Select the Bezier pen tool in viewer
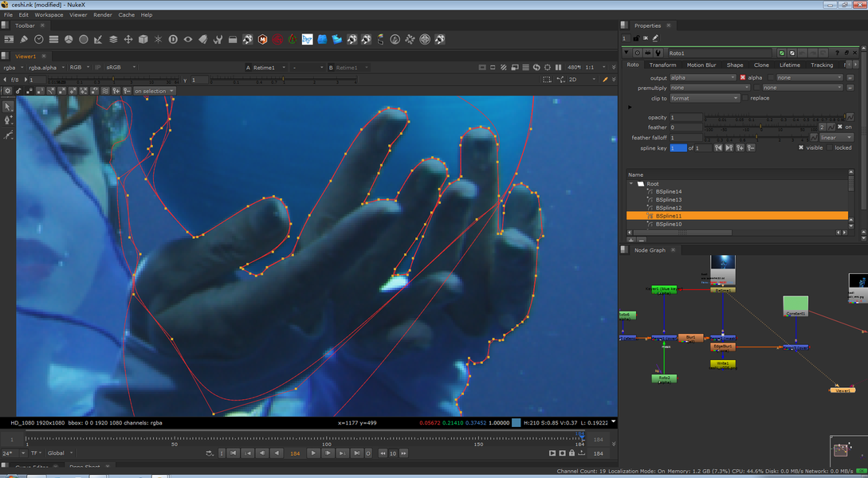This screenshot has width=868, height=478. (x=8, y=120)
